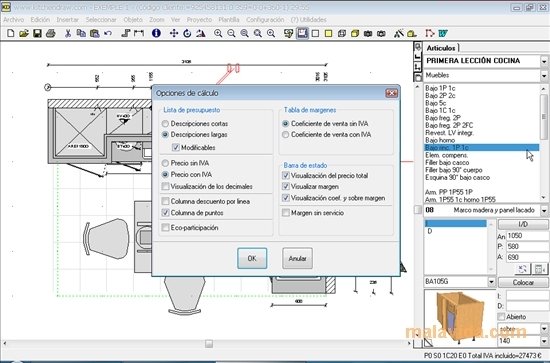The height and width of the screenshot is (363, 550).
Task: Open Marco madera y panel lacado dropdown
Action: [x=544, y=210]
